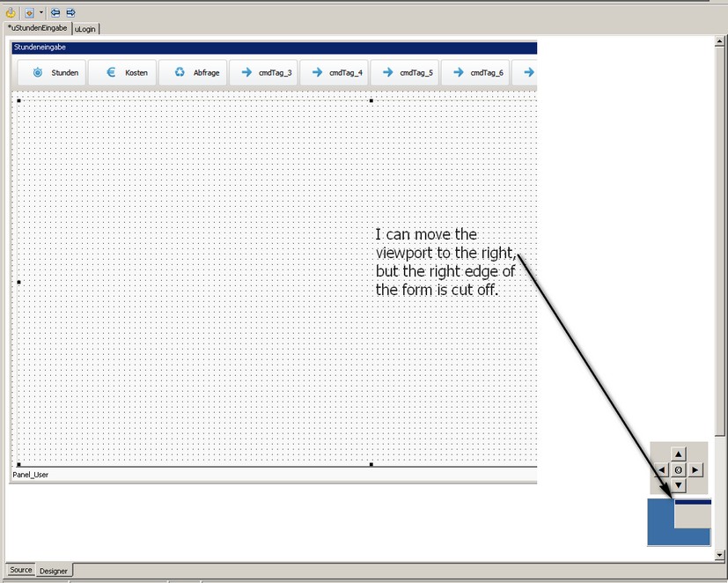This screenshot has width=728, height=583.
Task: Click the vertical scrollbar up arrow
Action: coord(720,41)
